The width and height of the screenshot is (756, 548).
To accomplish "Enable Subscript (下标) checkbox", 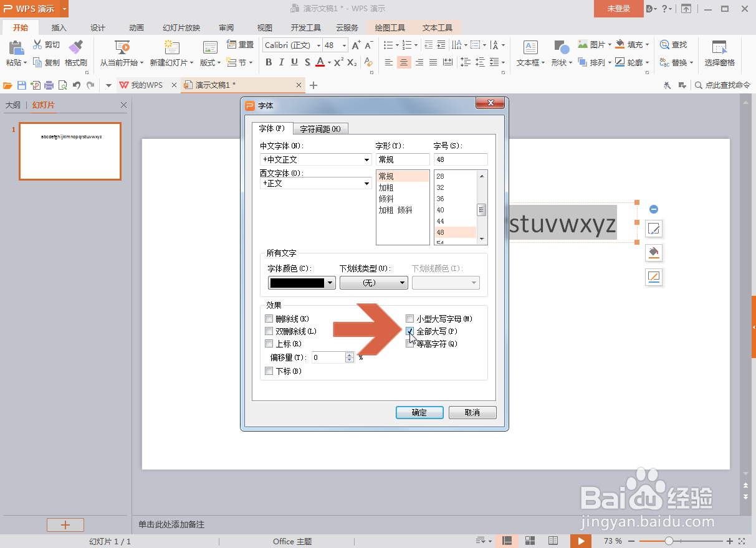I will [269, 371].
